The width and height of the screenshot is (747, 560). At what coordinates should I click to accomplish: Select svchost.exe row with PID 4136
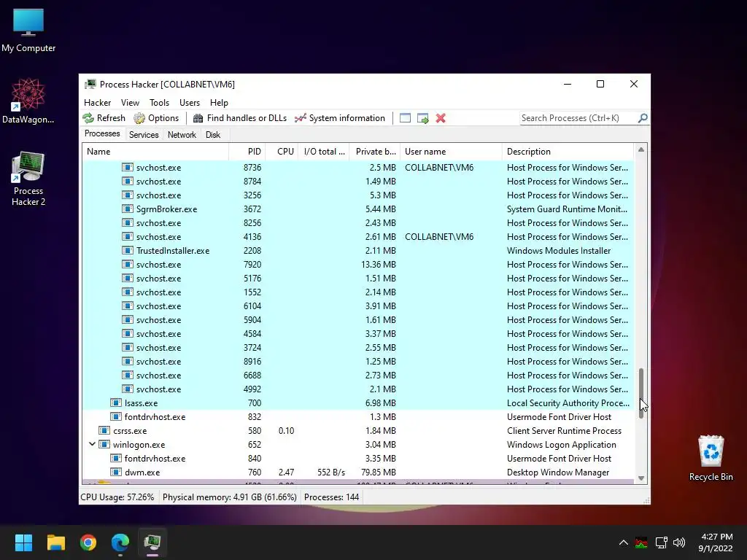coord(358,237)
